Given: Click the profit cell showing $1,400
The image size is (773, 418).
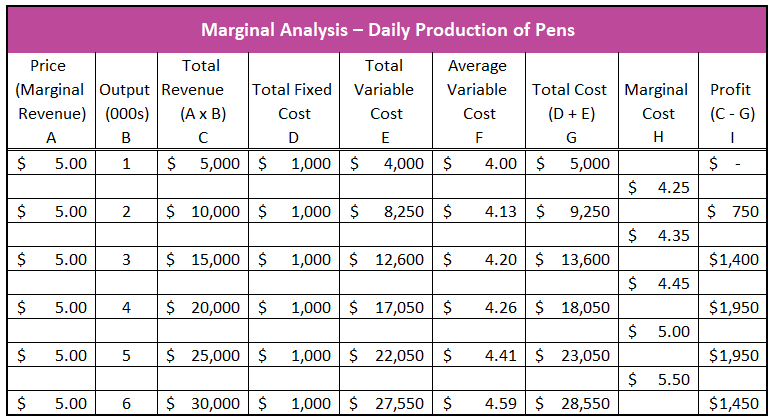Looking at the screenshot, I should (732, 259).
